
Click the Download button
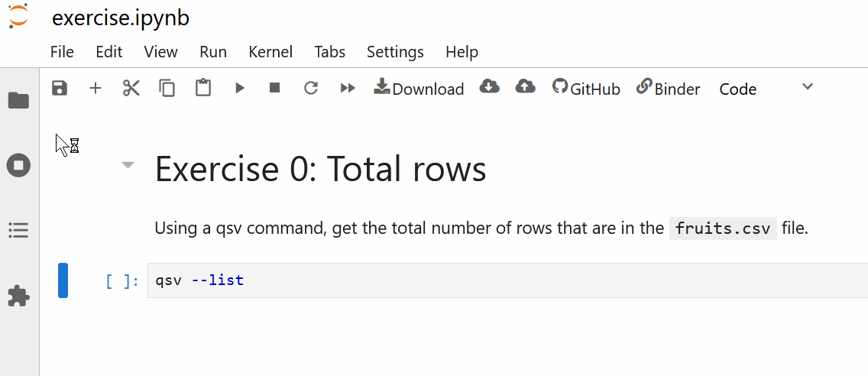point(419,89)
